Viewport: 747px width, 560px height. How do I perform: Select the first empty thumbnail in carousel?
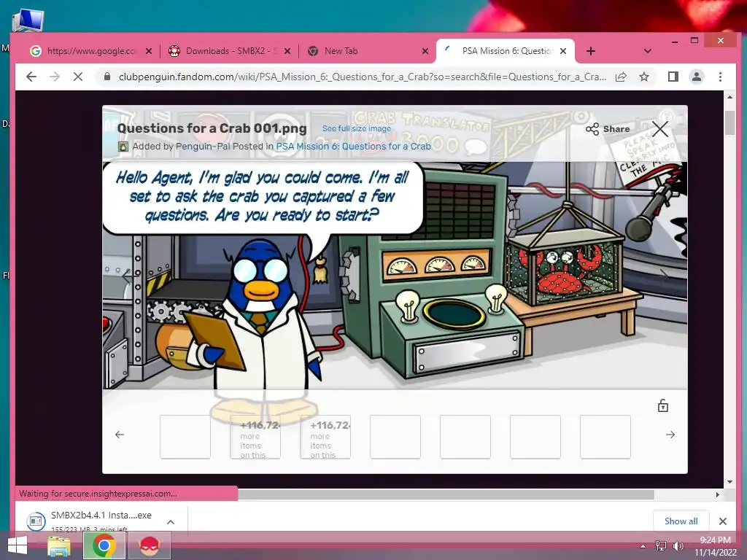(x=185, y=437)
